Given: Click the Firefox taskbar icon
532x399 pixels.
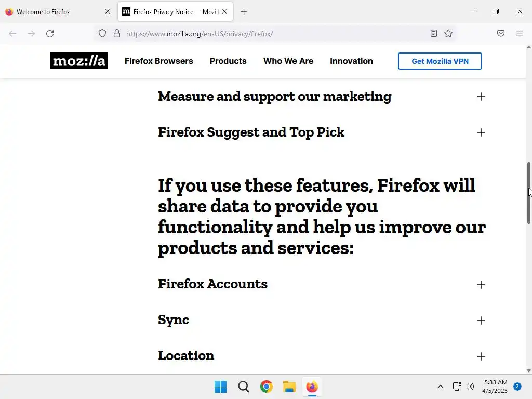Looking at the screenshot, I should pyautogui.click(x=312, y=387).
